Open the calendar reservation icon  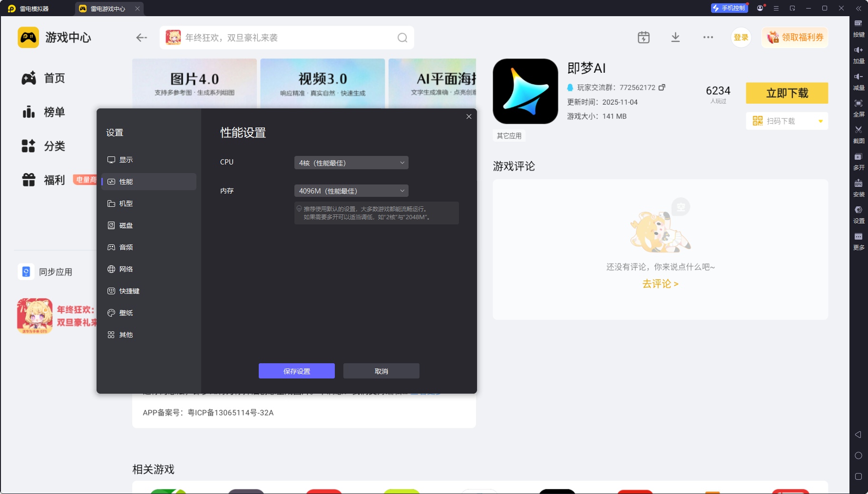644,38
